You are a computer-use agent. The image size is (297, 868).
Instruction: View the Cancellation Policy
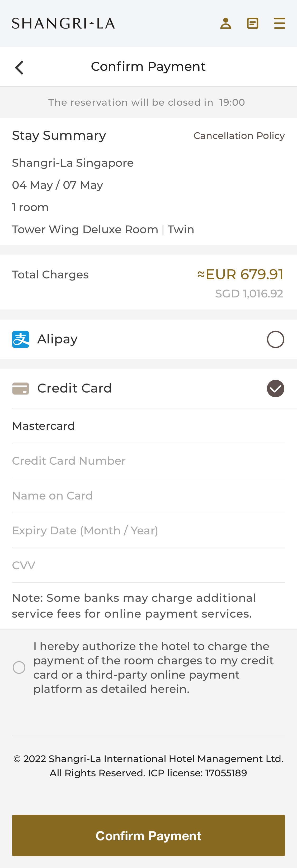(x=239, y=136)
